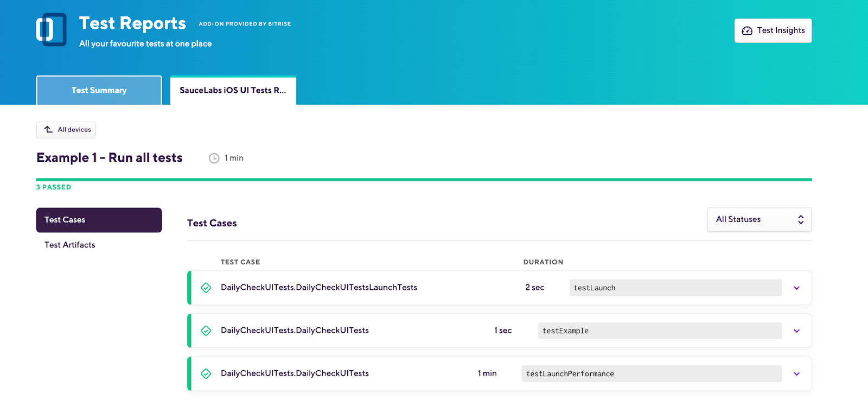Click the 1 min duration in testLaunchPerformance row

487,373
